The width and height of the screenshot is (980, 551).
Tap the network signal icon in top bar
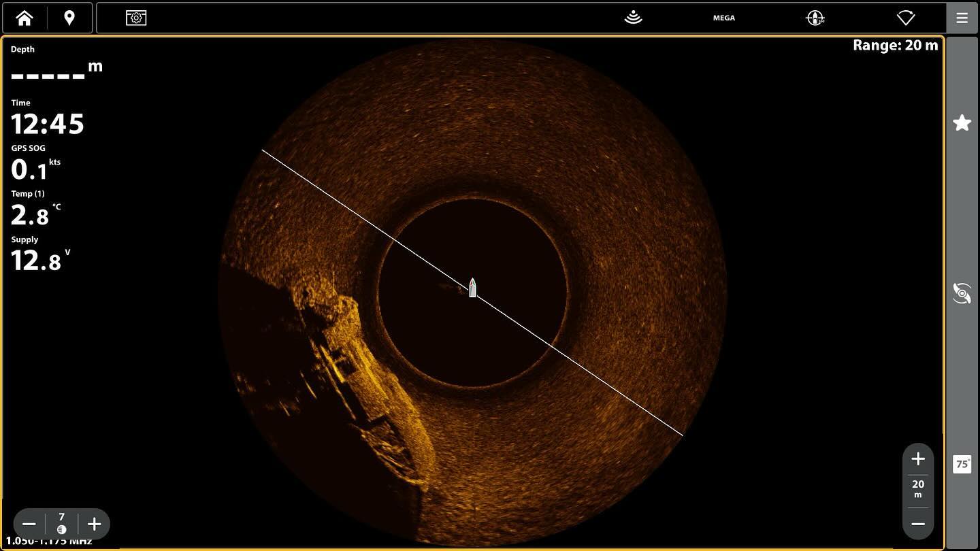[x=905, y=18]
